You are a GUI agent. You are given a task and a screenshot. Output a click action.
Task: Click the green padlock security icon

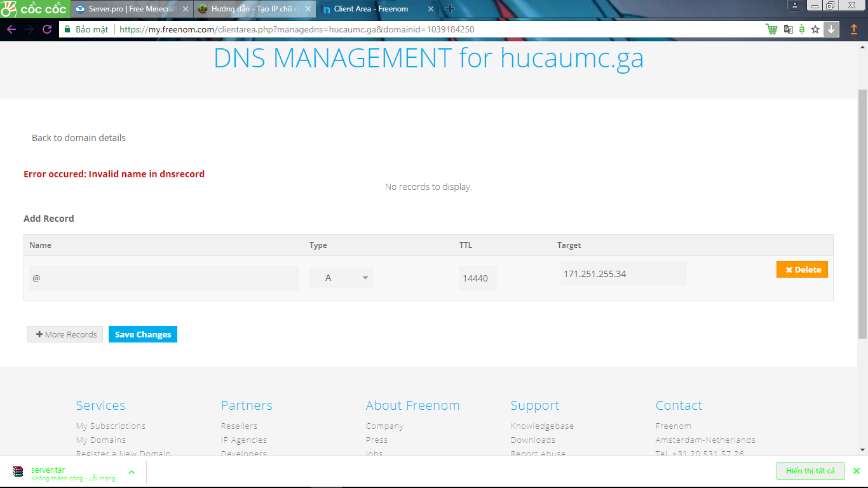tap(67, 29)
